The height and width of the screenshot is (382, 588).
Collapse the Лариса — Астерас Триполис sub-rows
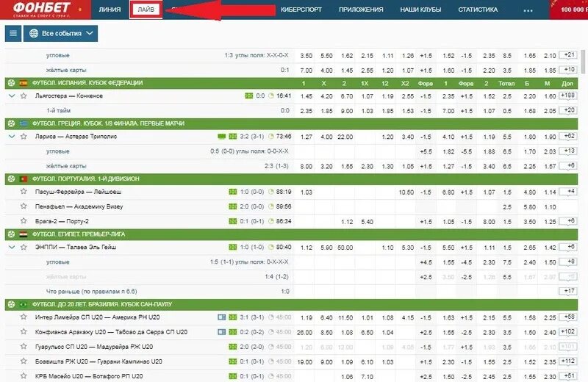coord(12,137)
